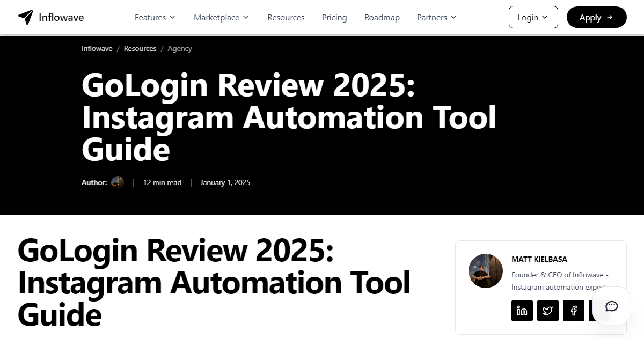644x338 pixels.
Task: Go to the Resources nav item
Action: 286,18
